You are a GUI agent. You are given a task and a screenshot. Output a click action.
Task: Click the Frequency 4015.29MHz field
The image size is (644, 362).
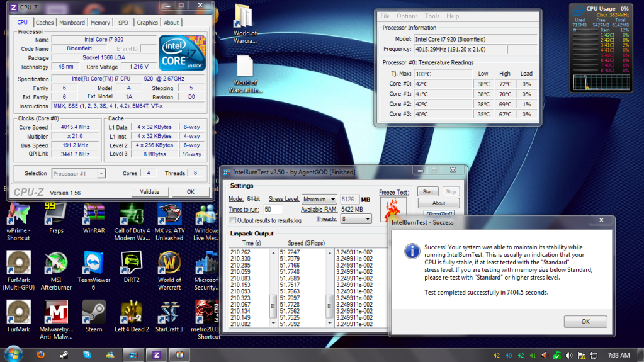click(460, 49)
